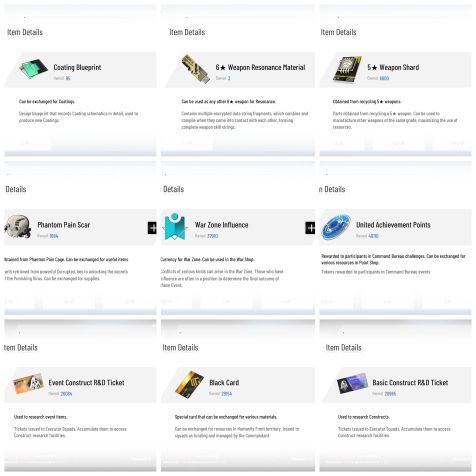Click the 6★ Weapon Resonance Material icon

click(x=196, y=69)
